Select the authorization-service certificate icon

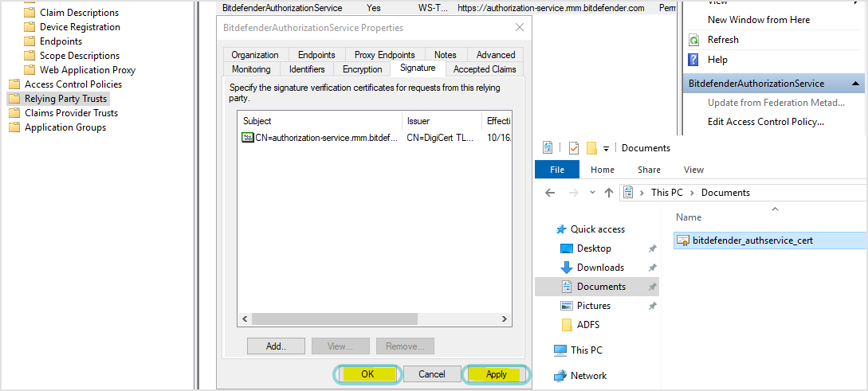coord(248,138)
